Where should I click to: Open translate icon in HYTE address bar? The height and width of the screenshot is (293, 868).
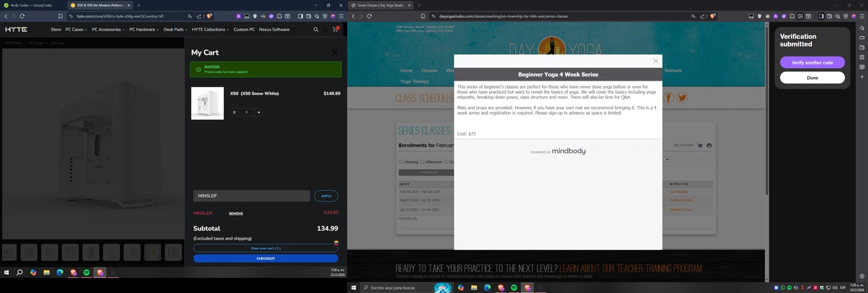[190, 16]
